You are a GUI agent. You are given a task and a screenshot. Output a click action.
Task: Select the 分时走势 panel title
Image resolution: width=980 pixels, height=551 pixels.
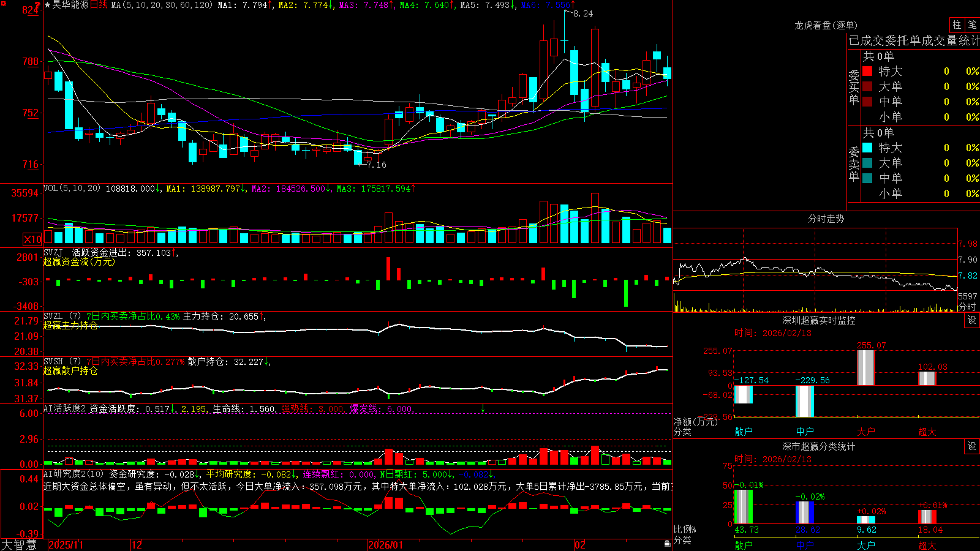point(826,219)
